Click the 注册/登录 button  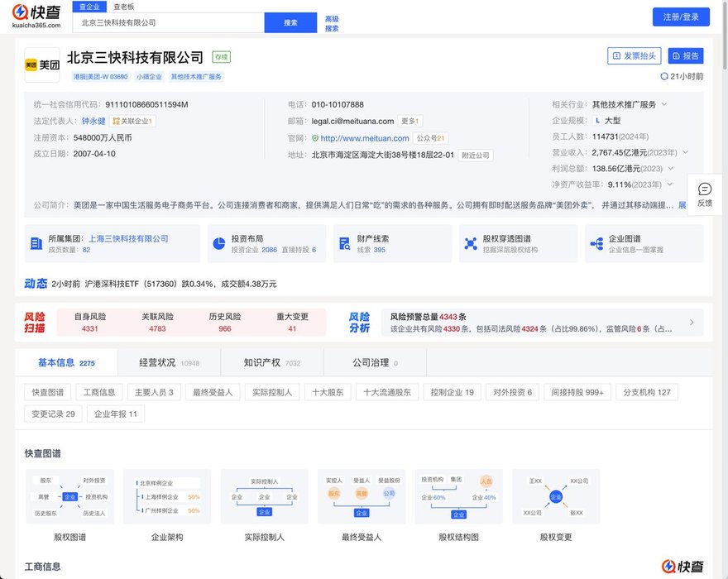681,17
